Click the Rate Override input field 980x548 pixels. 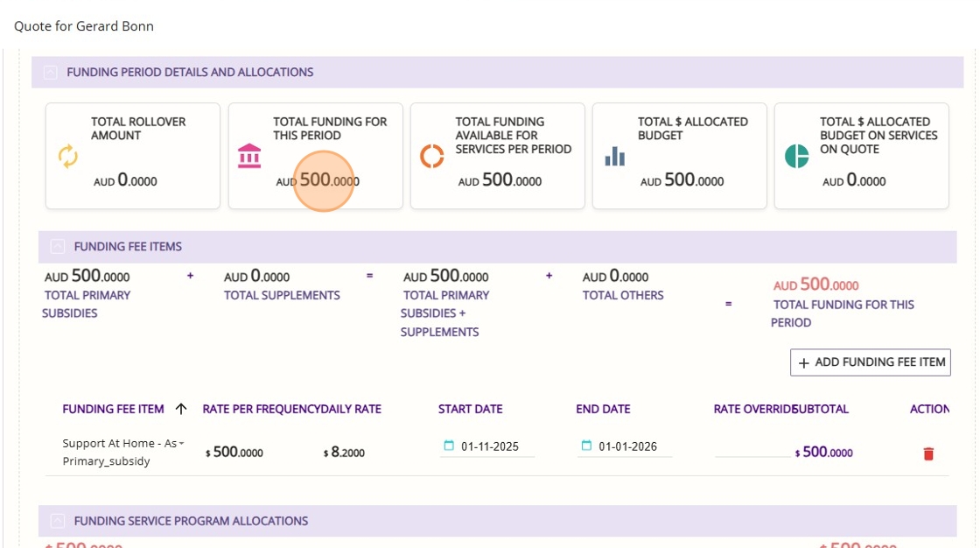752,447
